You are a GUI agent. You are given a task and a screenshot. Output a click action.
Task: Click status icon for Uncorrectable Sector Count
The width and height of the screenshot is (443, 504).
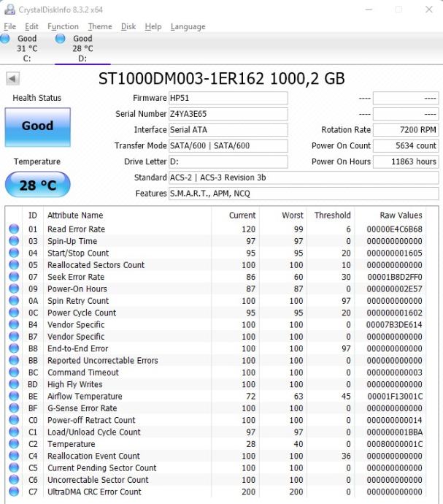click(14, 479)
